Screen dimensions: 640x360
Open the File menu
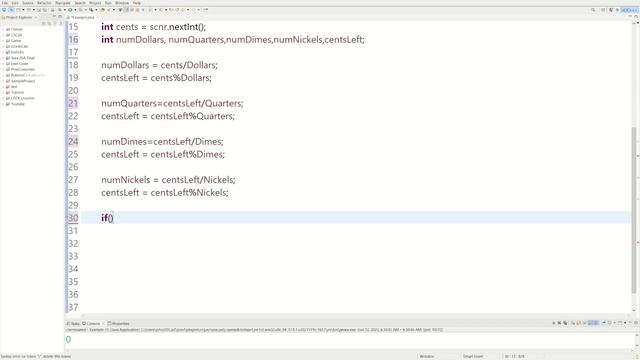click(5, 3)
